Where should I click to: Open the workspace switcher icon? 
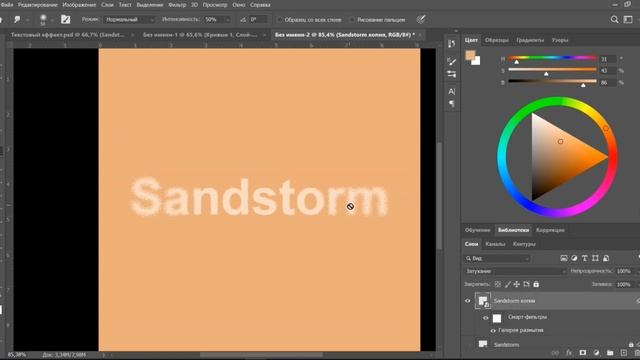[x=628, y=19]
